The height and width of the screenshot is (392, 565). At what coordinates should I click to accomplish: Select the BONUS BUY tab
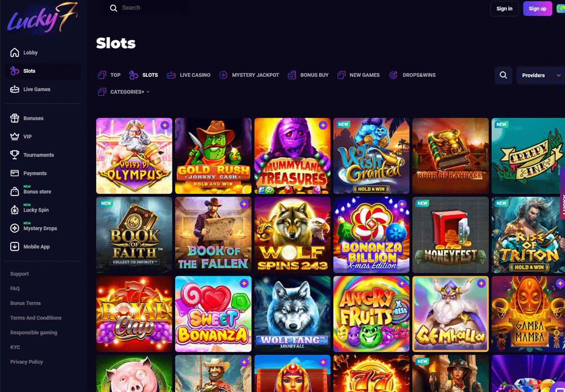pyautogui.click(x=308, y=75)
